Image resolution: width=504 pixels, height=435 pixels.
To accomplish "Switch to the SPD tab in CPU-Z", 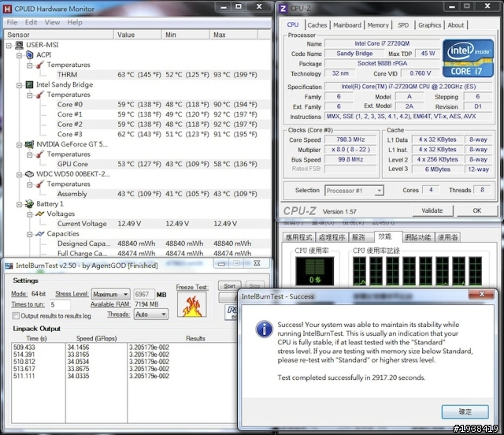I will (403, 25).
